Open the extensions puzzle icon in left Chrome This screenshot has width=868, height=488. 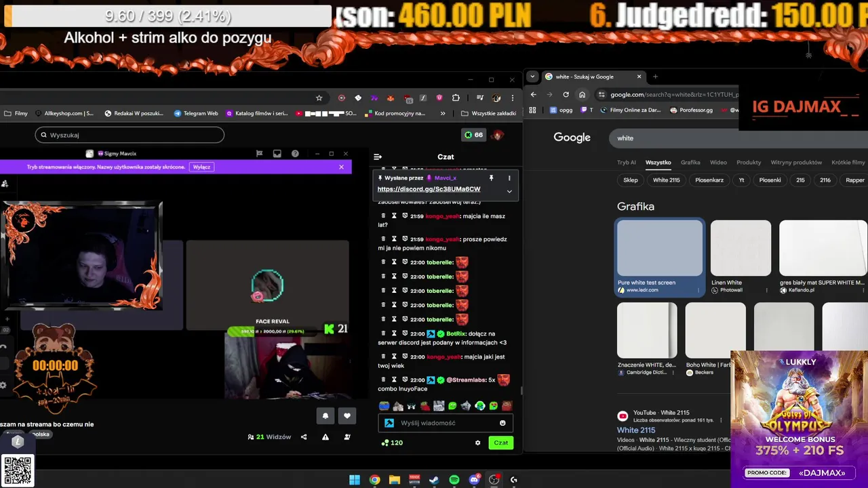456,98
